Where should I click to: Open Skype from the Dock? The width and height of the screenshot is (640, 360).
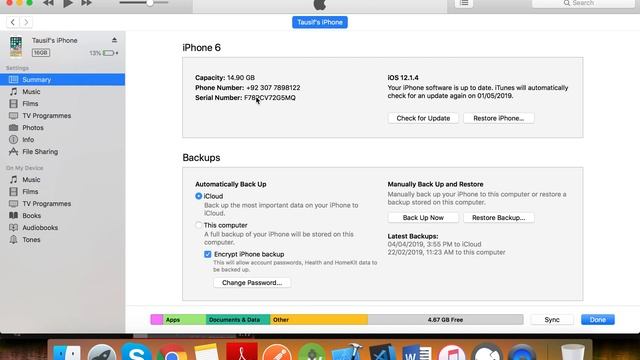click(136, 352)
